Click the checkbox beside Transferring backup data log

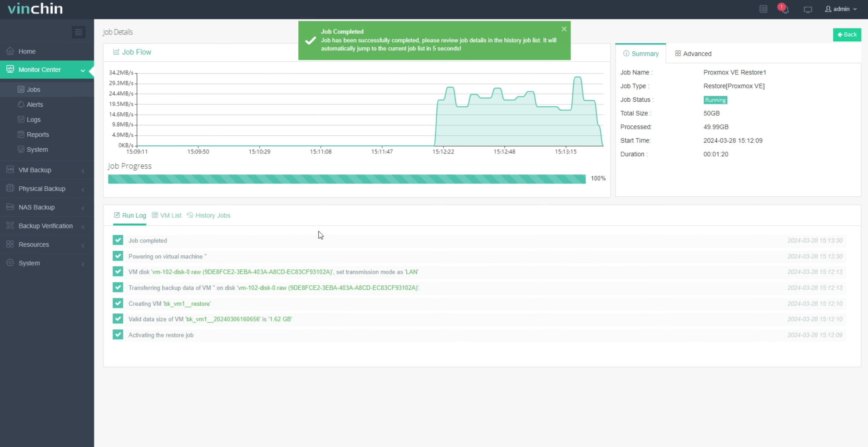[118, 287]
